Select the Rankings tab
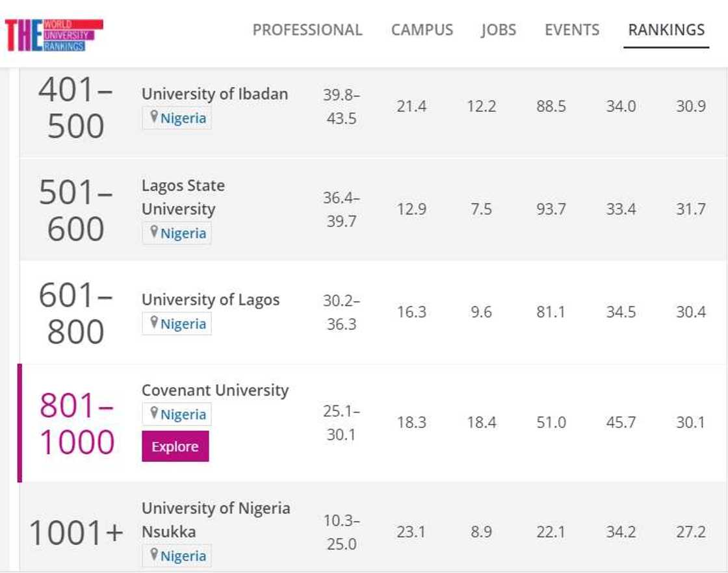The height and width of the screenshot is (573, 728). (x=666, y=30)
